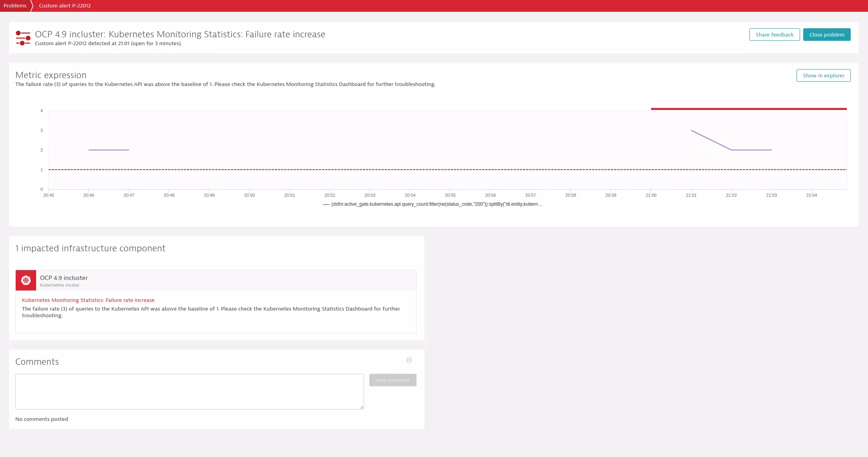
Task: Click the custom alert icon beside the problem title
Action: click(23, 38)
